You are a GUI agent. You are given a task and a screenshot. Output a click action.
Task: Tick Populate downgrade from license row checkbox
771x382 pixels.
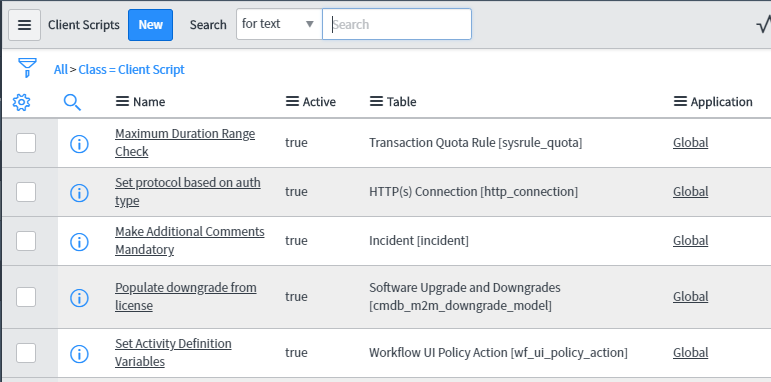click(26, 297)
